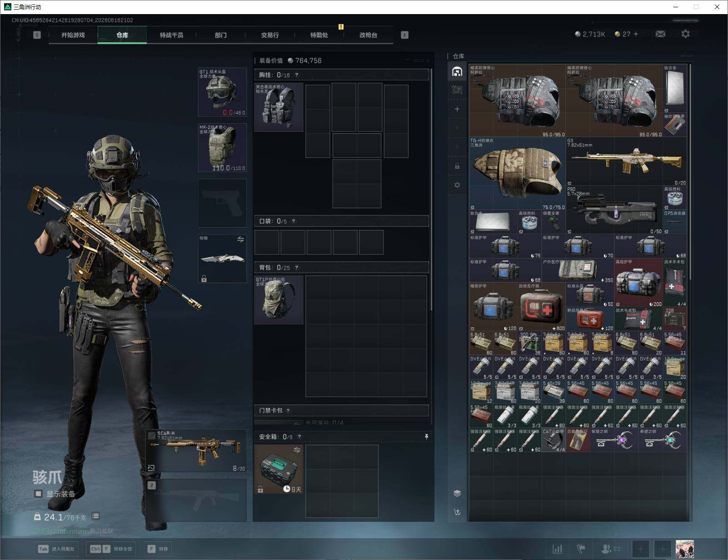Click the empty secondary weapon slot 2
Screen dimensions: 728x560
pos(196,500)
